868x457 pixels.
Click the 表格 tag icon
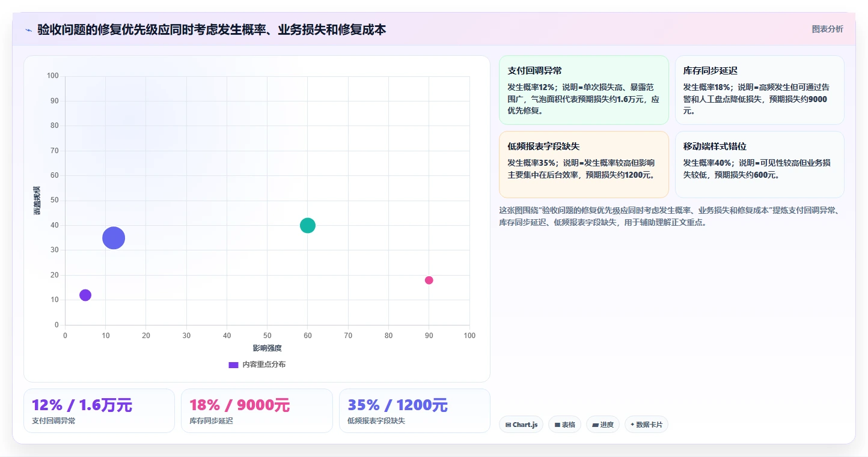point(557,425)
